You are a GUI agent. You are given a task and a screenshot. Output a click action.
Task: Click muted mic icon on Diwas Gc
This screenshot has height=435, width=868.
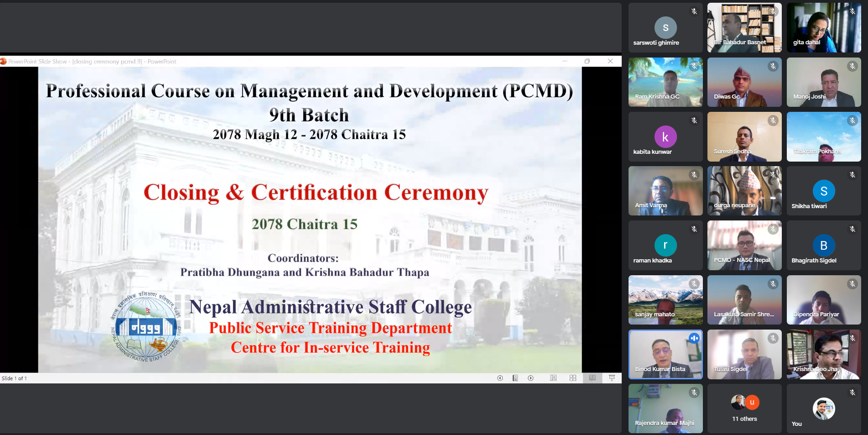coord(773,66)
